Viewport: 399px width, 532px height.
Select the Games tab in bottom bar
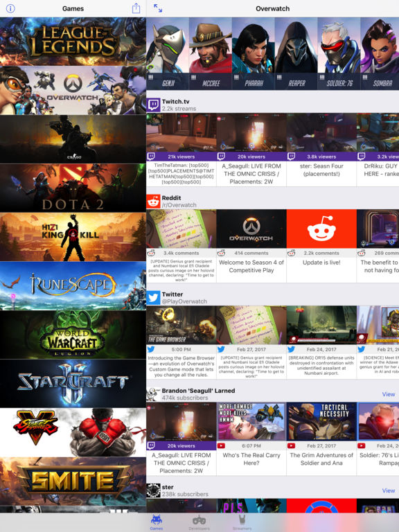pyautogui.click(x=157, y=523)
